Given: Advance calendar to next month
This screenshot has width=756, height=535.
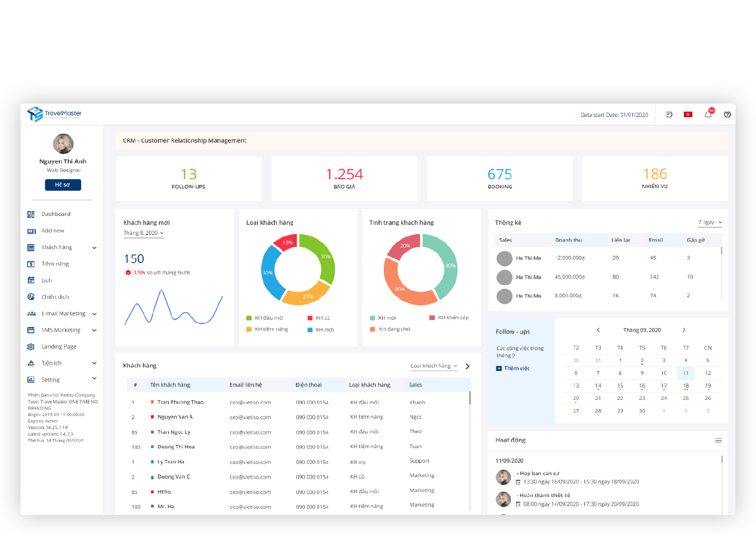Looking at the screenshot, I should coord(684,330).
